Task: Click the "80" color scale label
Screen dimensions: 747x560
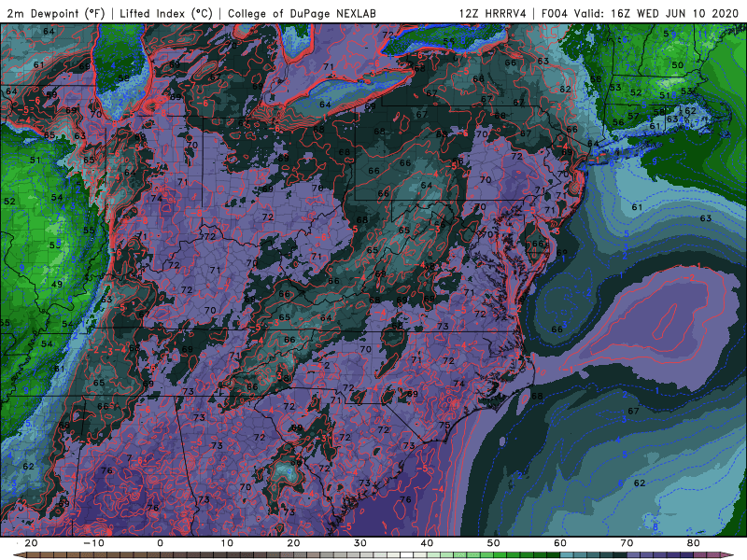Action: tap(694, 543)
